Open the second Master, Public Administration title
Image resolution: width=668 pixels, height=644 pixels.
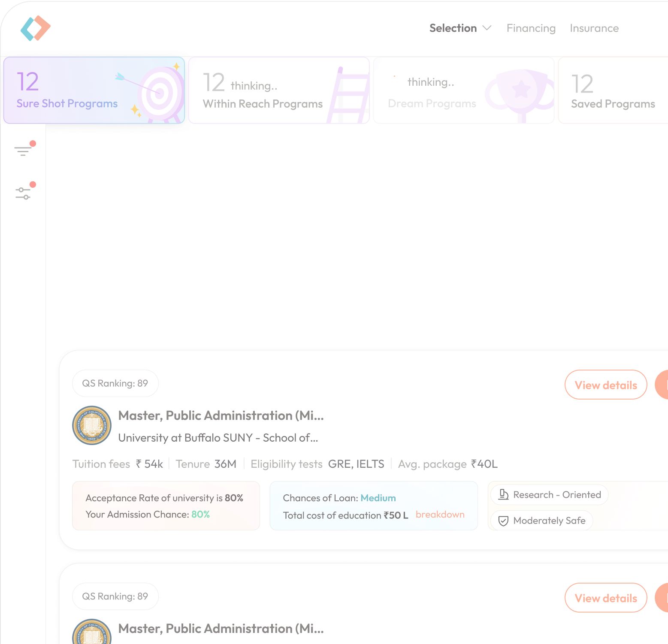click(221, 629)
